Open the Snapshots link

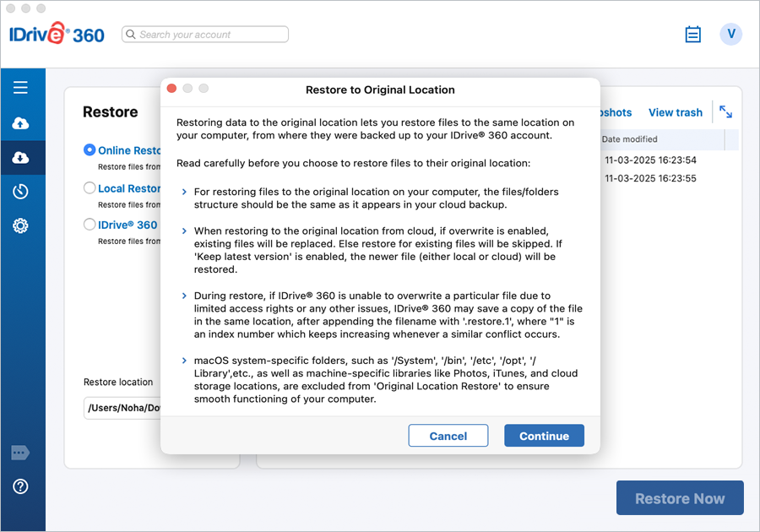(616, 112)
